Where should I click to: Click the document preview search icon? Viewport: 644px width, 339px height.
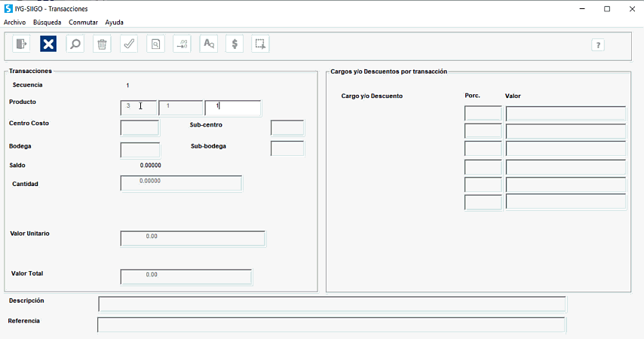tap(155, 44)
